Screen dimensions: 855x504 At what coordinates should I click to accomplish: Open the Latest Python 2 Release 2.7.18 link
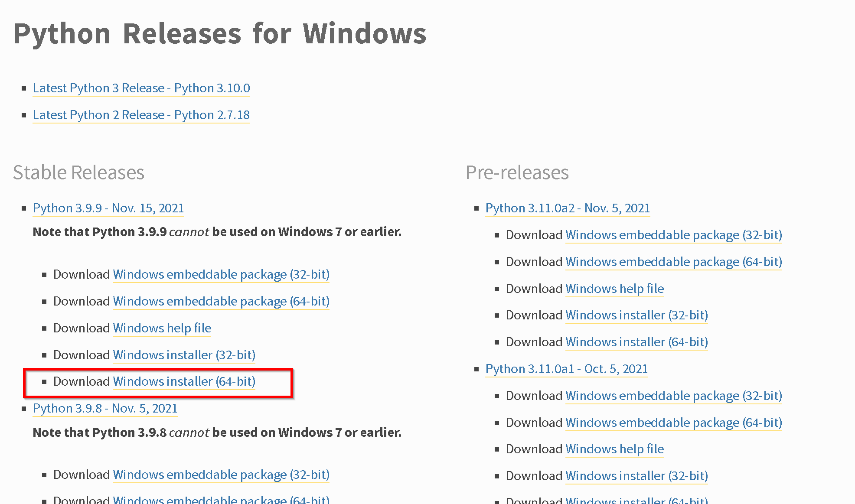(141, 115)
